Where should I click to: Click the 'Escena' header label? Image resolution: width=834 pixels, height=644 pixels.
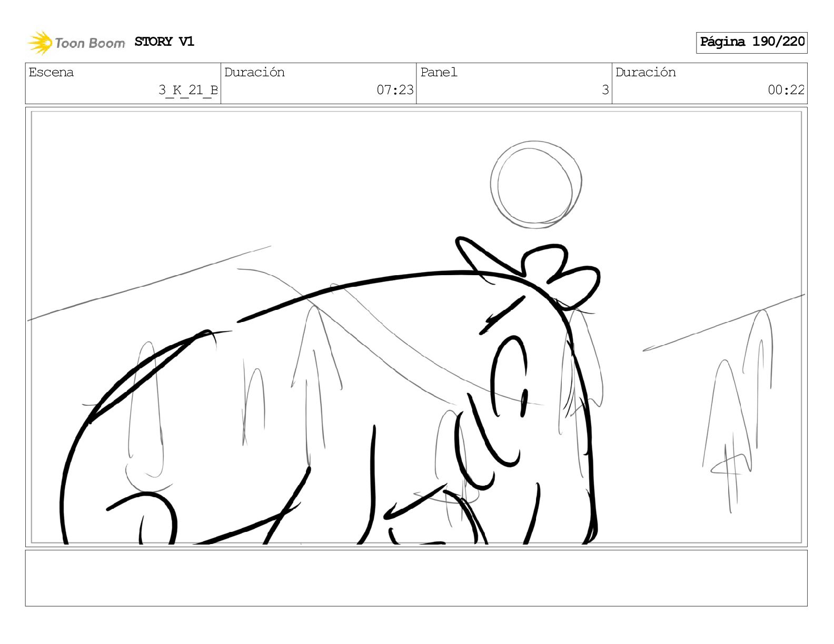coord(51,72)
